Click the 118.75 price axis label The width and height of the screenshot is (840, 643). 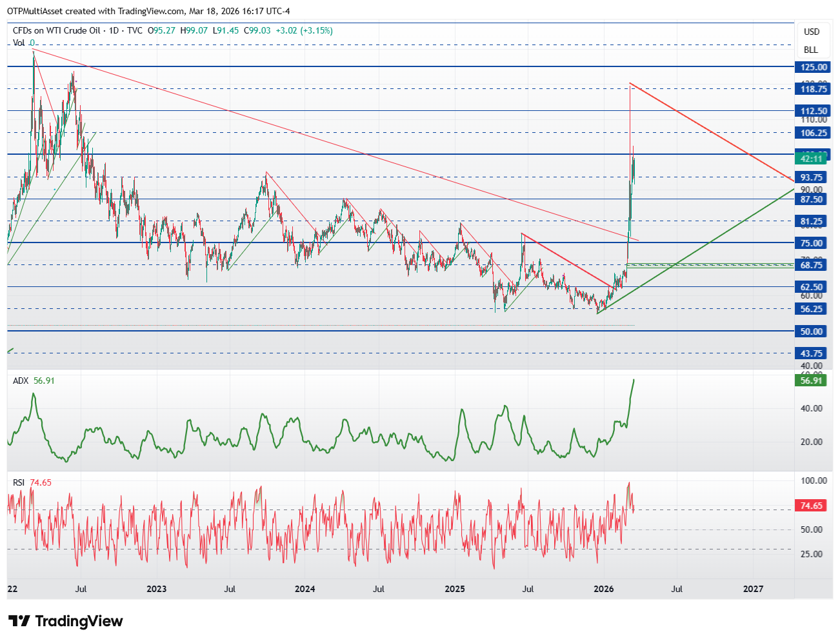pos(812,89)
